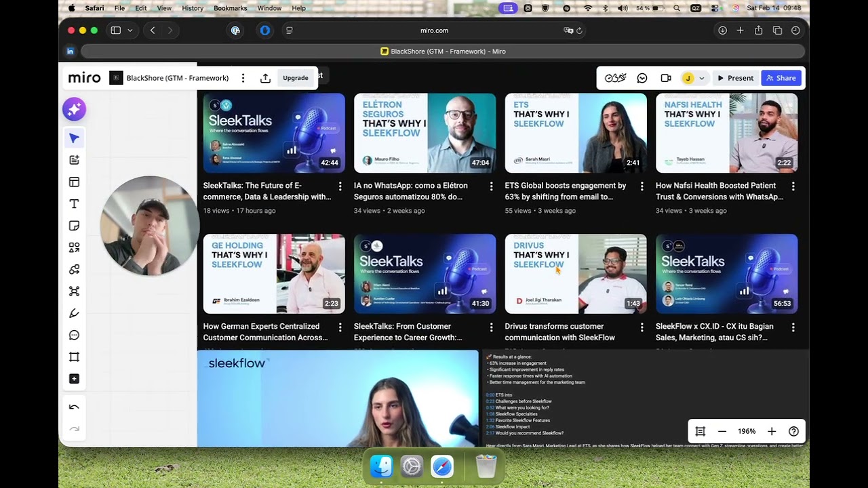Select the Frame tool

point(74,357)
